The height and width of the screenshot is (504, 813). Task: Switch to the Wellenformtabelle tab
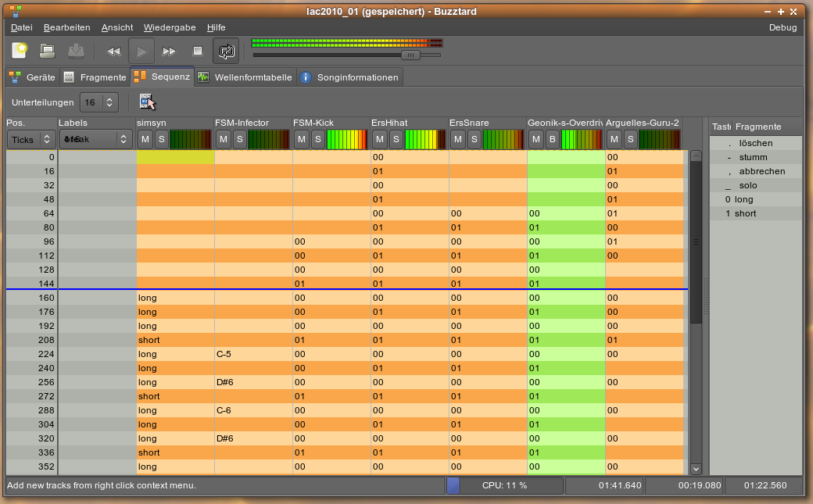coord(245,77)
